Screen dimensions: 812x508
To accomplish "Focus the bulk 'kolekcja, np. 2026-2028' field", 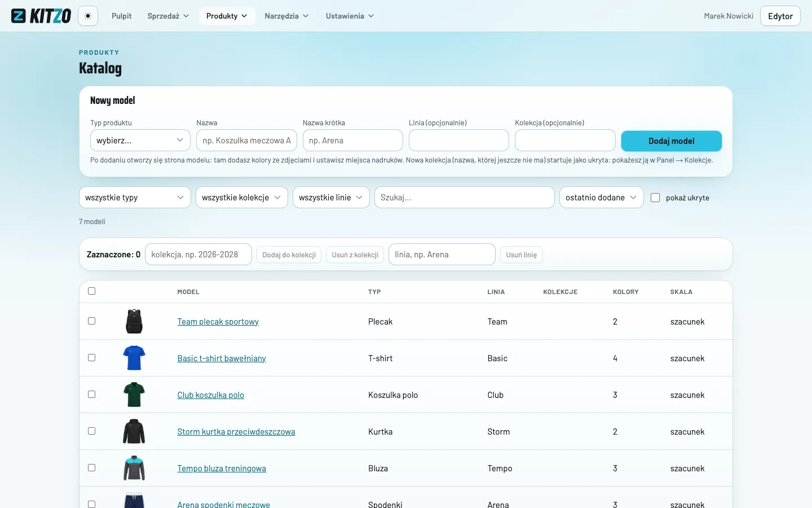I will click(x=198, y=255).
